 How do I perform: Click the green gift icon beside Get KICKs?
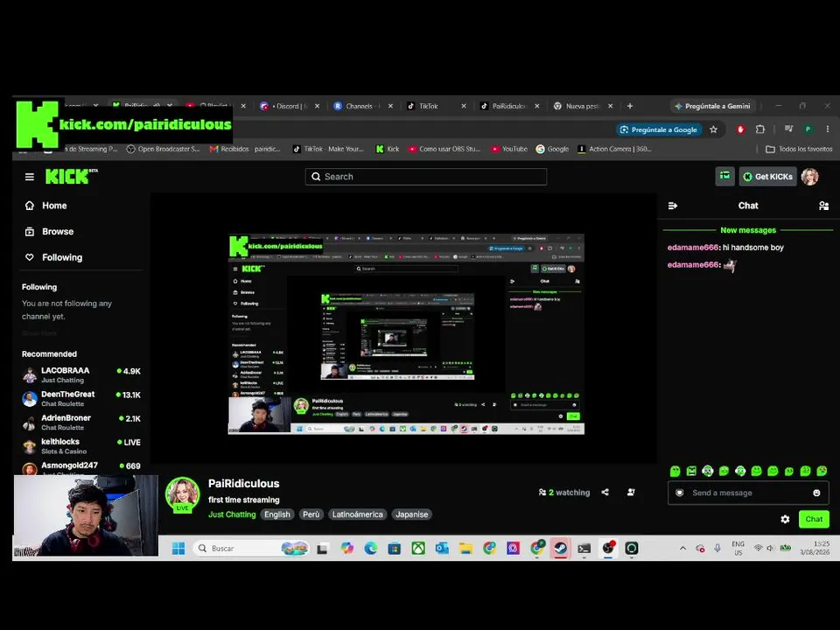tap(724, 176)
